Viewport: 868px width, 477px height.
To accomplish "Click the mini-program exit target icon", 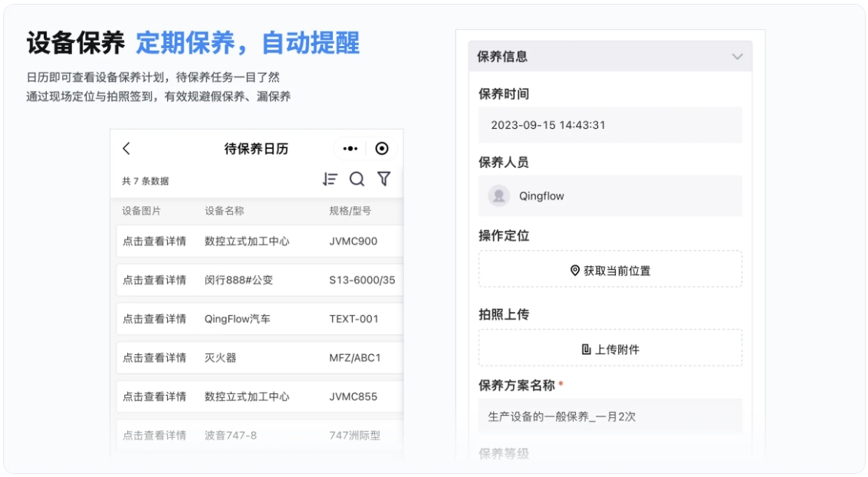I will click(x=382, y=148).
